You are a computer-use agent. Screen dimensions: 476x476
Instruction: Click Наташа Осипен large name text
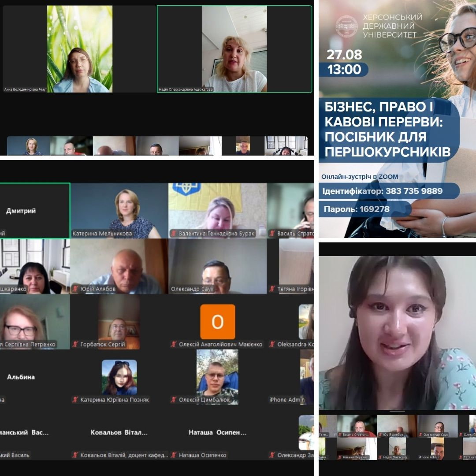click(x=217, y=433)
